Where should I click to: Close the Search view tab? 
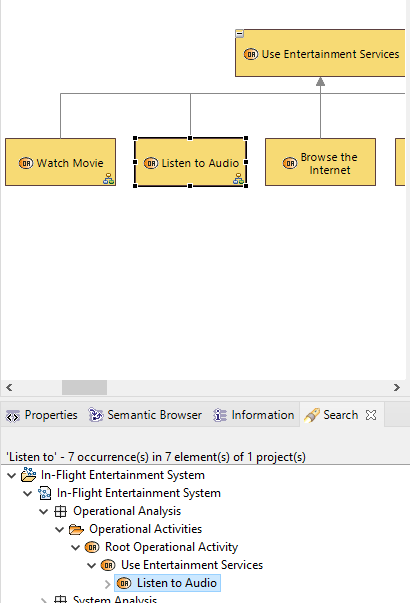point(371,415)
